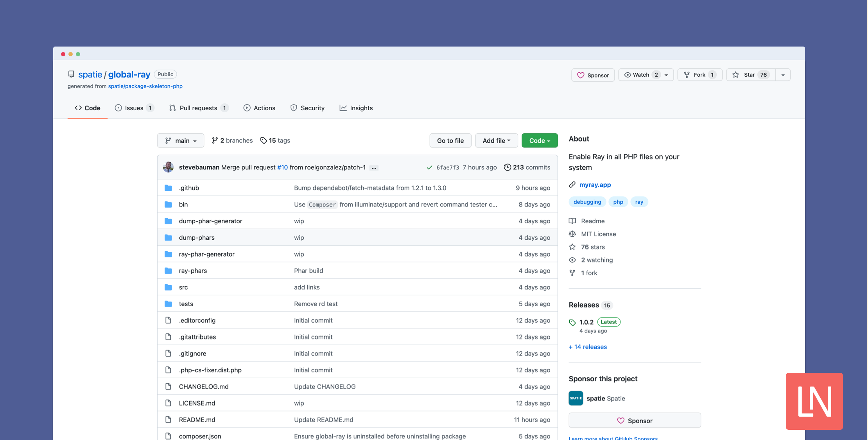Open the dump-phars folder

tap(197, 237)
